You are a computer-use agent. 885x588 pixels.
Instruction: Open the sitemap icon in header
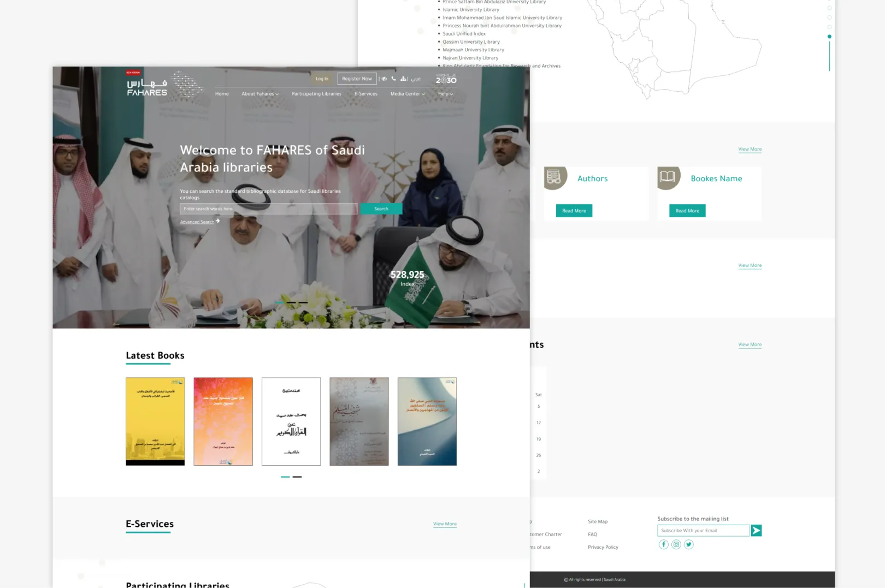pos(404,79)
